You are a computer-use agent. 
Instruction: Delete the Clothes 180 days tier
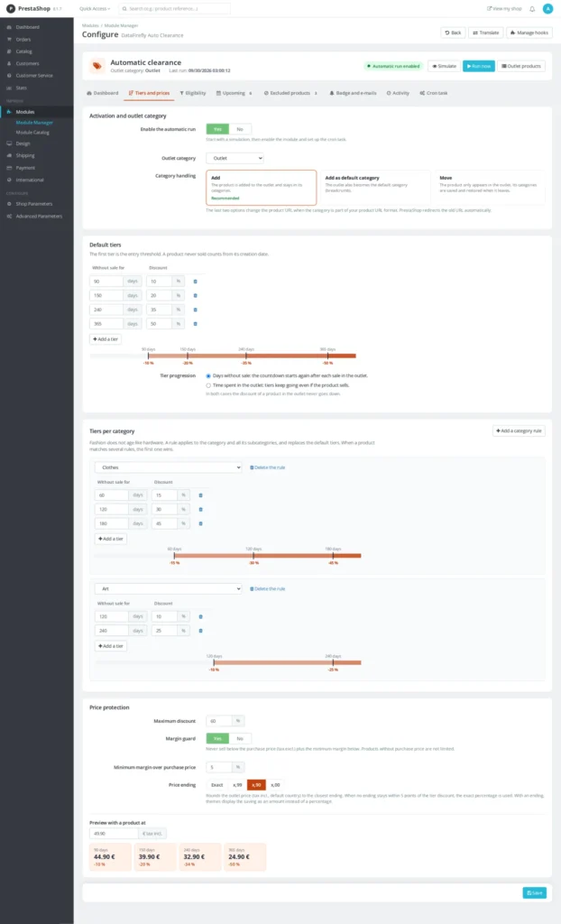(200, 524)
